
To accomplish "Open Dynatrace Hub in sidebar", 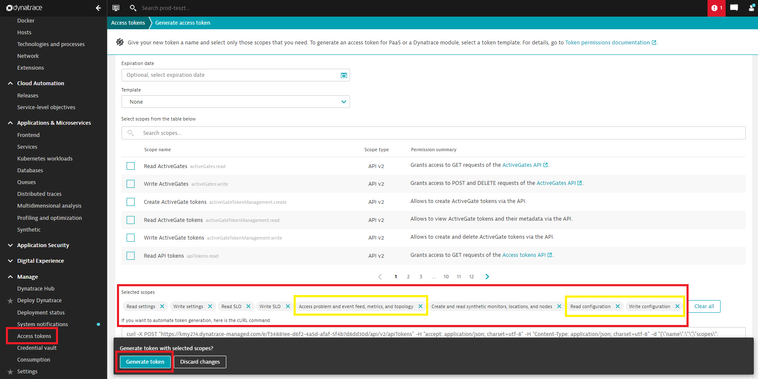I will pos(36,289).
